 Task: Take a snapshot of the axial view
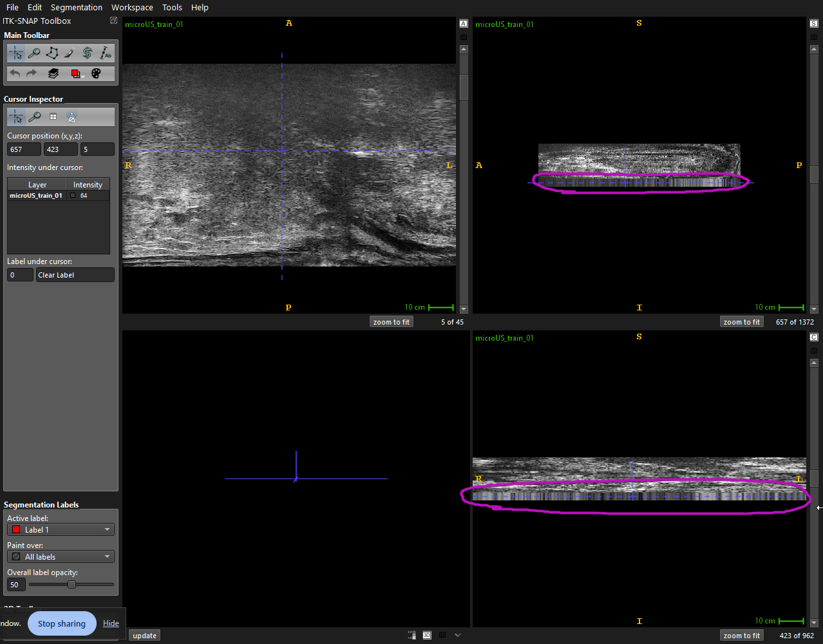pos(464,37)
